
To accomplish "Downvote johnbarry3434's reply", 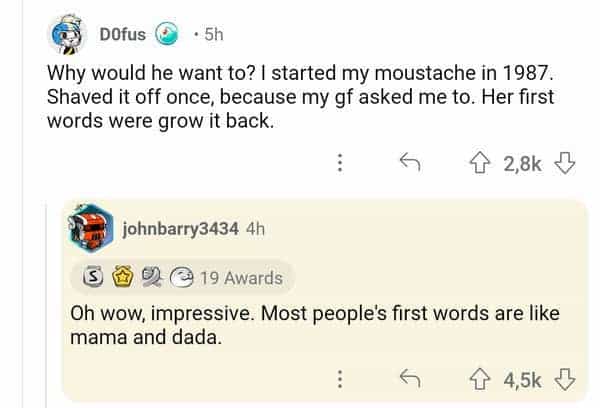I will click(565, 379).
